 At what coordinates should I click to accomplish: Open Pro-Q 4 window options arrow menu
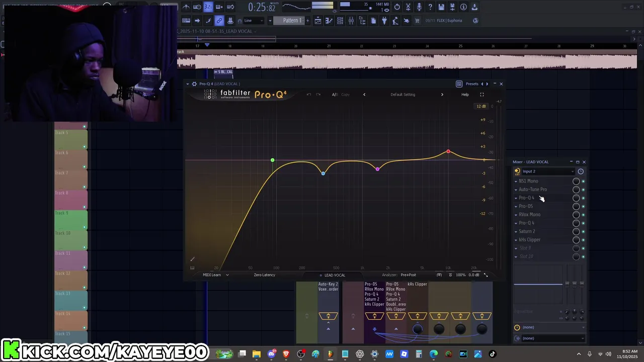click(x=188, y=84)
